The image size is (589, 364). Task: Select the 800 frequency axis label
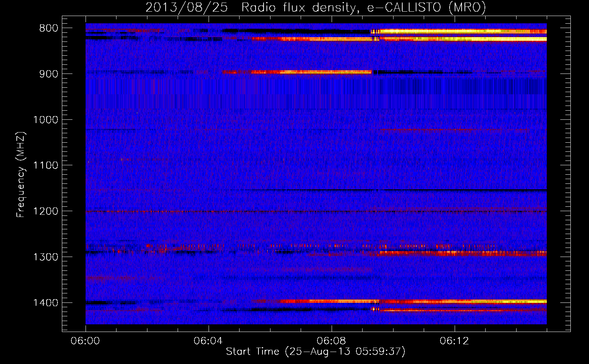[x=48, y=28]
